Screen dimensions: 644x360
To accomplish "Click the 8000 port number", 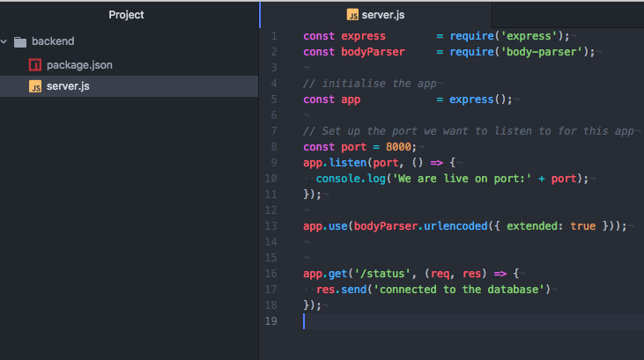I will click(398, 147).
